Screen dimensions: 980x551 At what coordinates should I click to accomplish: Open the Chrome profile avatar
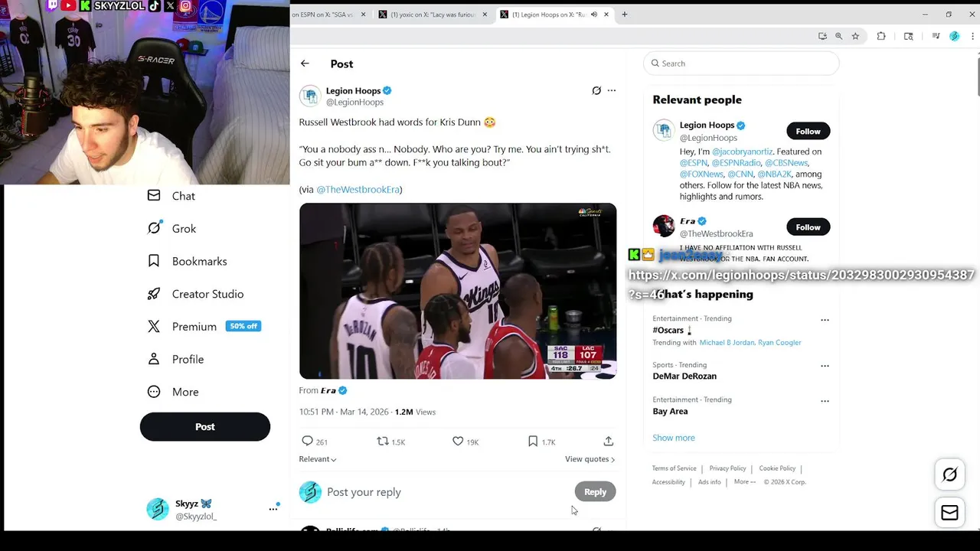click(954, 36)
